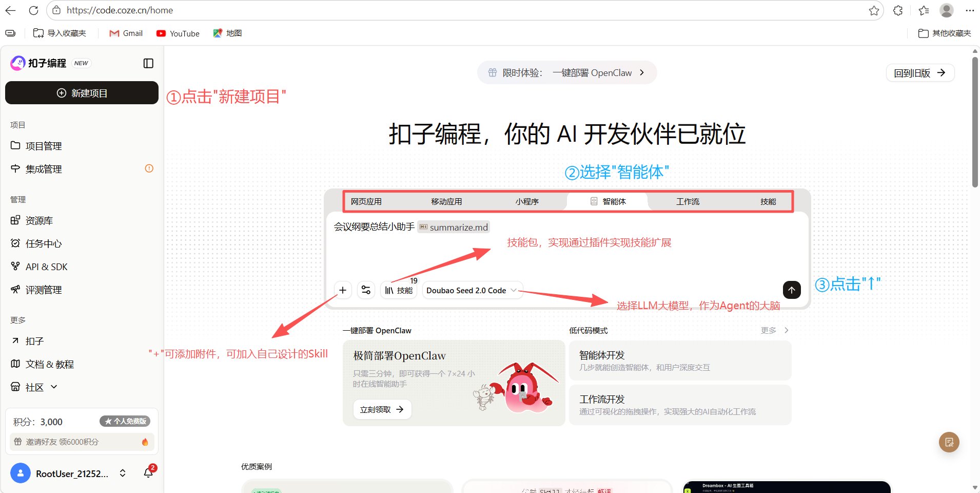Open 集成管理 in sidebar

pyautogui.click(x=82, y=169)
